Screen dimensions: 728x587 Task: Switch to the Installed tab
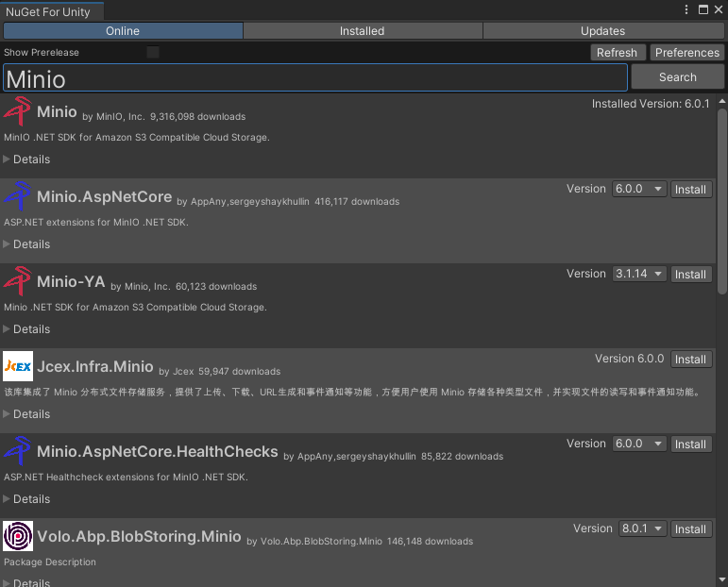[363, 31]
